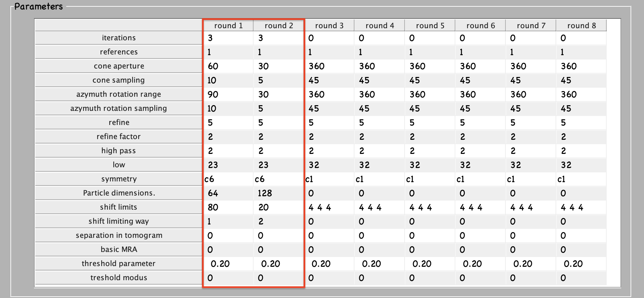Click the iterations row label
The width and height of the screenshot is (644, 298).
[x=119, y=38]
